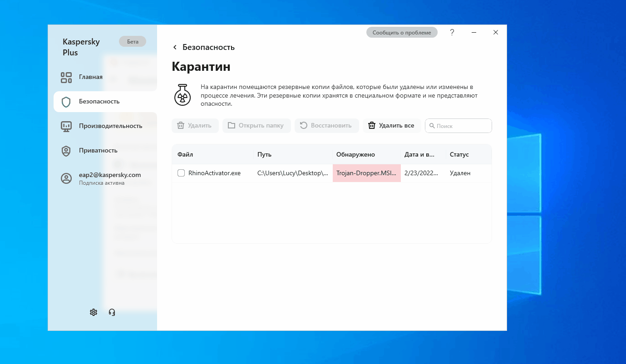Open the Производительность section

tap(105, 126)
